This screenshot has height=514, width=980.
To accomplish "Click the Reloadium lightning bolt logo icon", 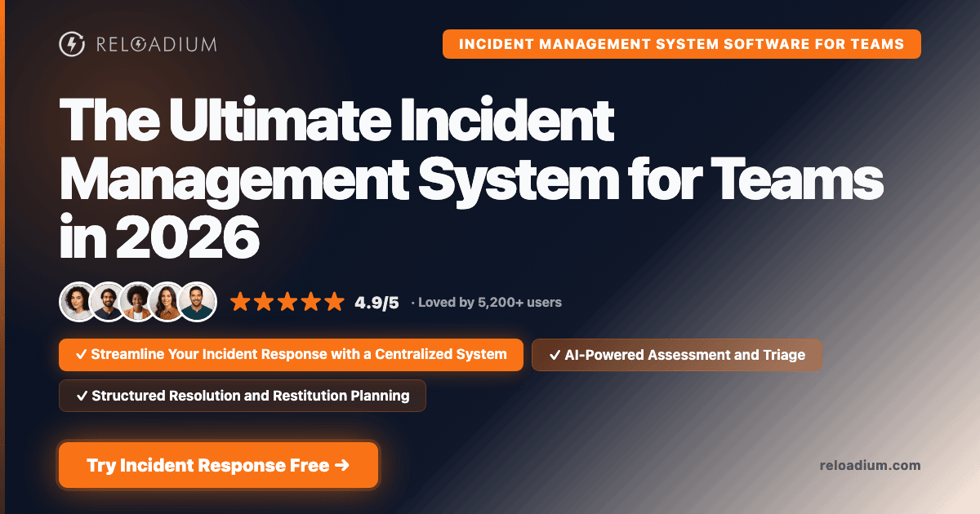I will tap(73, 44).
